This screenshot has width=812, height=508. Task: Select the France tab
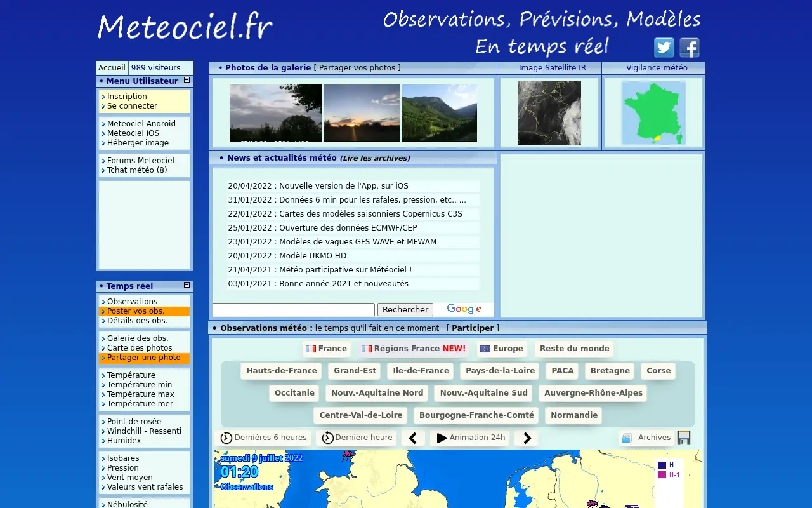point(326,349)
